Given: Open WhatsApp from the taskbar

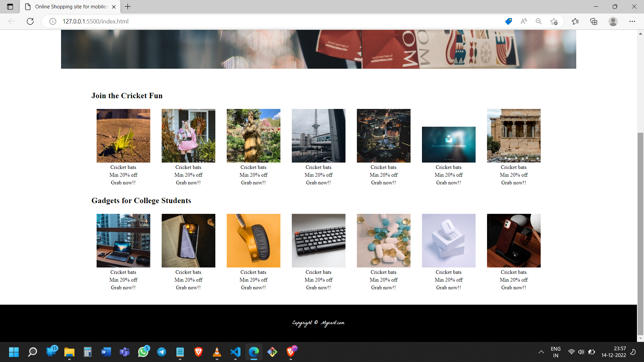Looking at the screenshot, I should [x=143, y=352].
